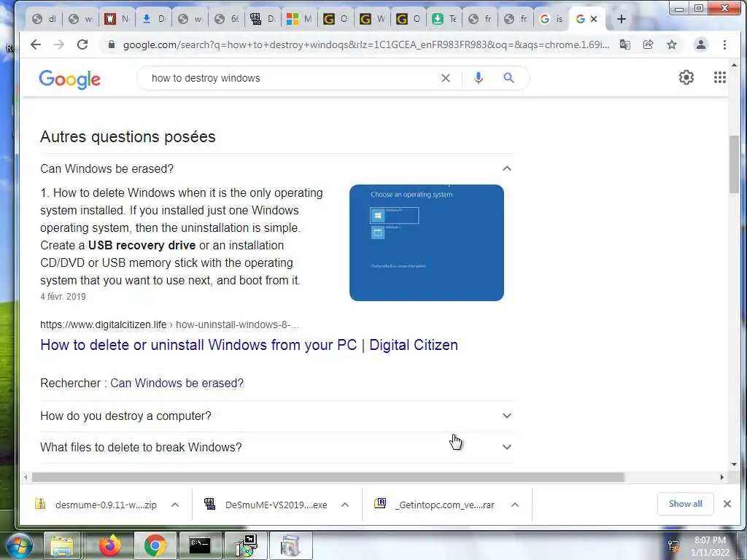Screen dimensions: 747x560
Task: Open Chrome's three-dot menu
Action: [x=724, y=44]
